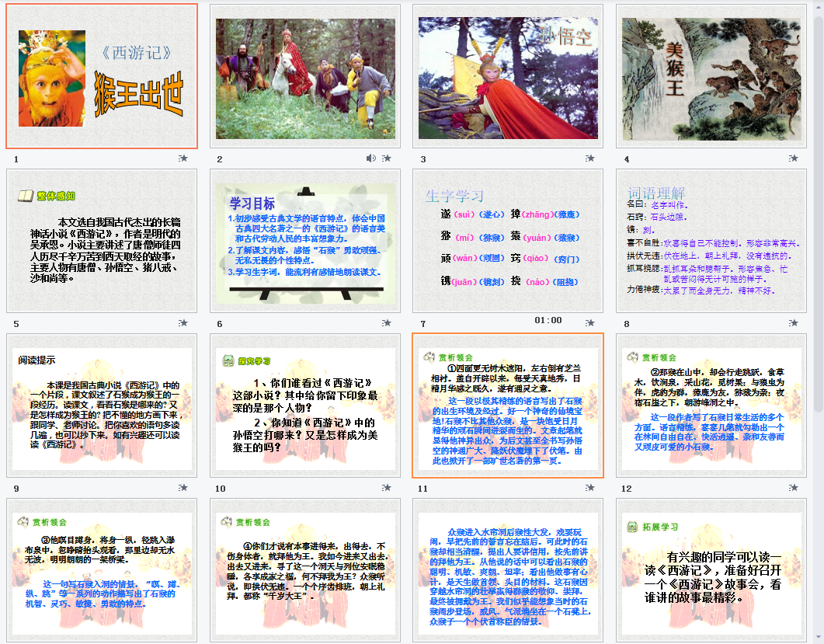The height and width of the screenshot is (644, 824).
Task: Click the animation star icon under slide 4
Action: (x=793, y=158)
